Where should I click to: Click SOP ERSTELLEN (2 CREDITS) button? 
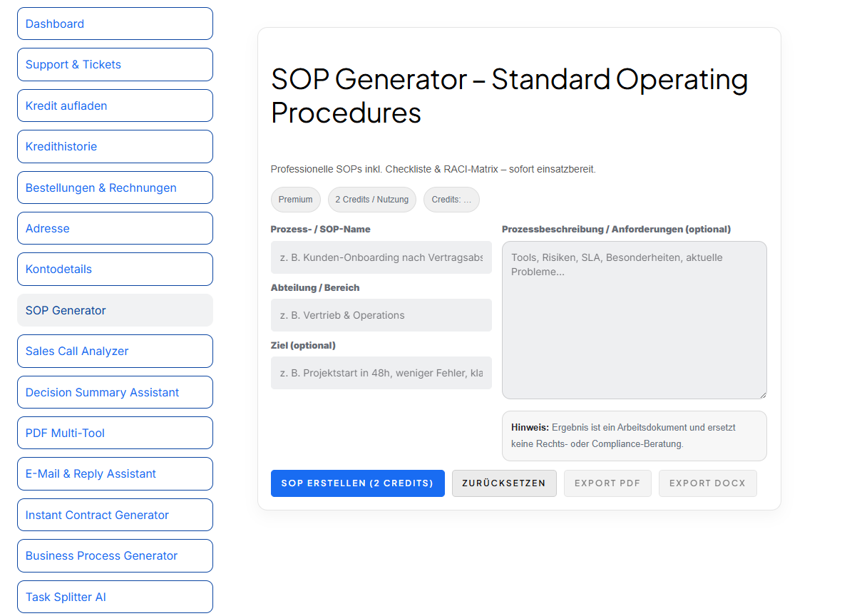[357, 483]
